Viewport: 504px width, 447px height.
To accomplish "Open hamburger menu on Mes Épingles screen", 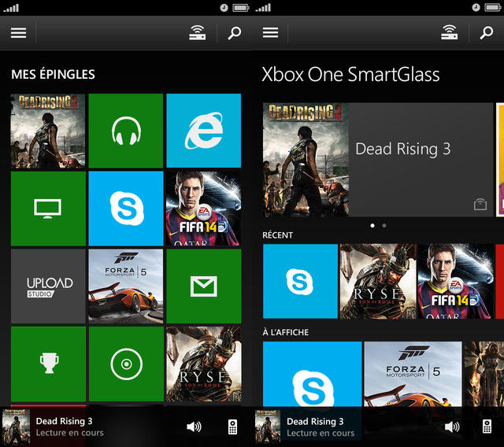I will (18, 33).
